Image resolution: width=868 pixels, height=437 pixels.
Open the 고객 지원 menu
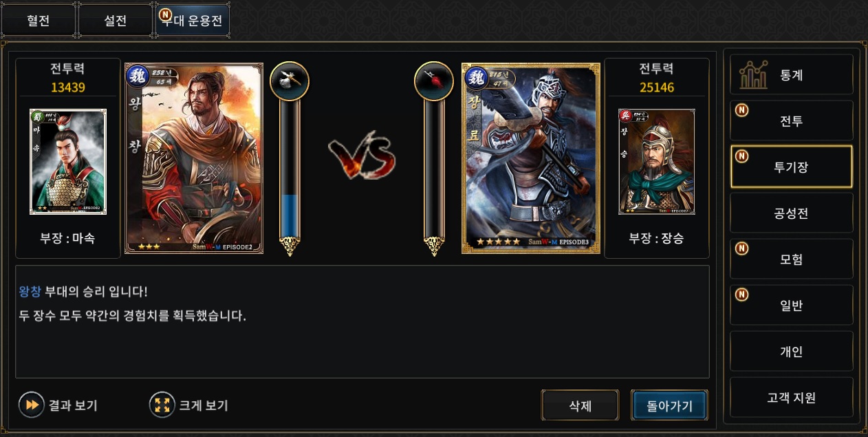coord(792,397)
